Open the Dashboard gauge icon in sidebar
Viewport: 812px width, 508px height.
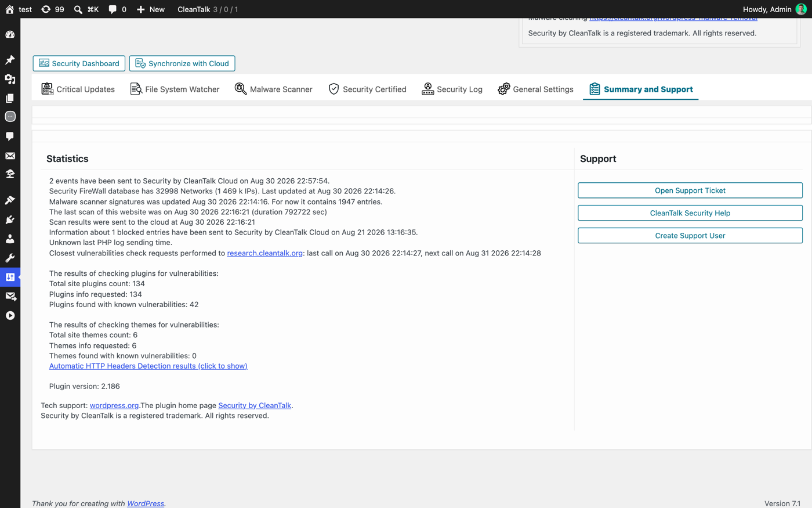tap(10, 35)
